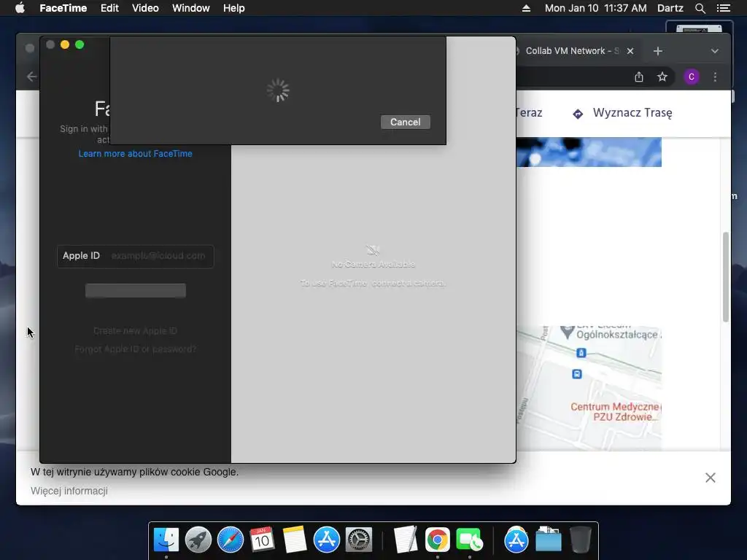Dismiss the Google cookie notice
747x560 pixels.
[711, 478]
